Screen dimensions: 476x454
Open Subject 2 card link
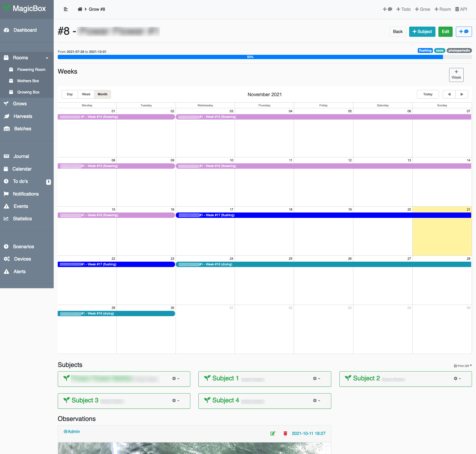tap(366, 378)
